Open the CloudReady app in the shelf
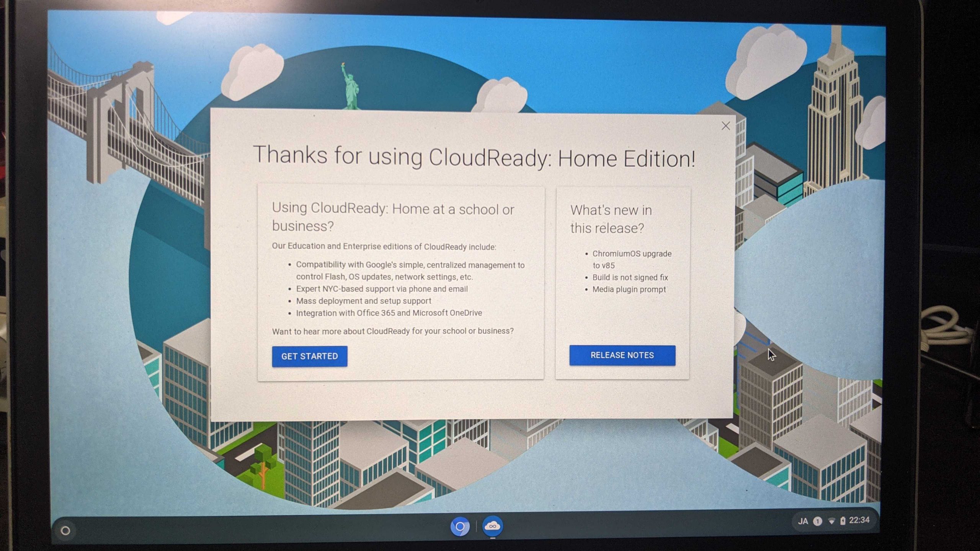The image size is (980, 551). 492,527
